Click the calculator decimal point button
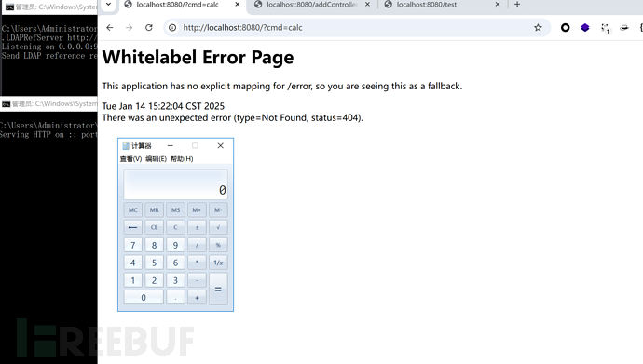The image size is (643, 364). [x=175, y=298]
